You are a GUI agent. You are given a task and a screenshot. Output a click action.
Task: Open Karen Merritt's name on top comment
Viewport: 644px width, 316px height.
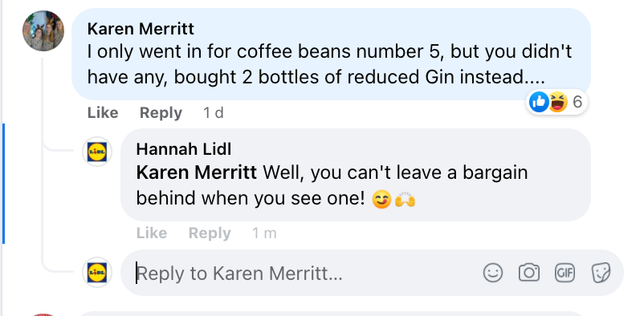pyautogui.click(x=141, y=29)
